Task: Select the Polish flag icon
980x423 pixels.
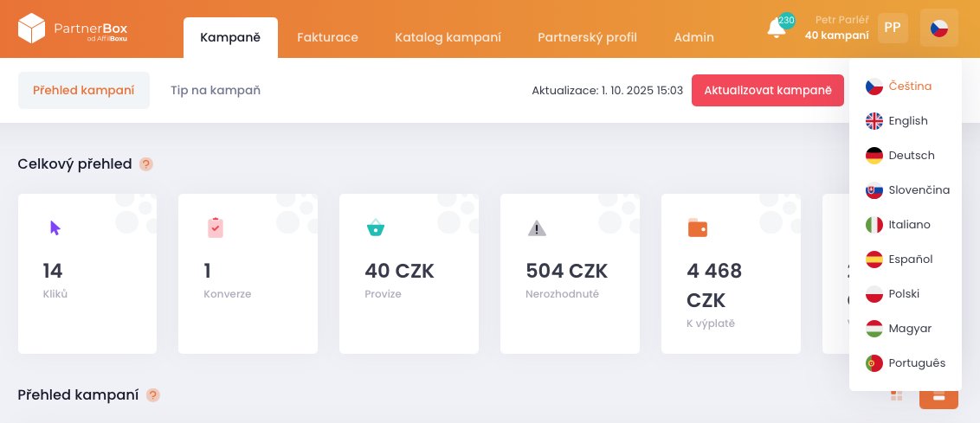Action: [874, 294]
